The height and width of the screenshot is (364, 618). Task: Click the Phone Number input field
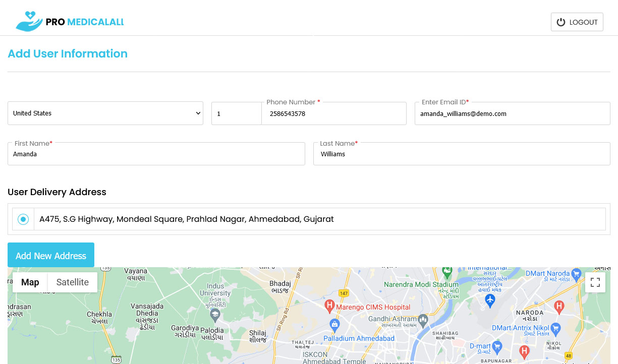pyautogui.click(x=334, y=114)
